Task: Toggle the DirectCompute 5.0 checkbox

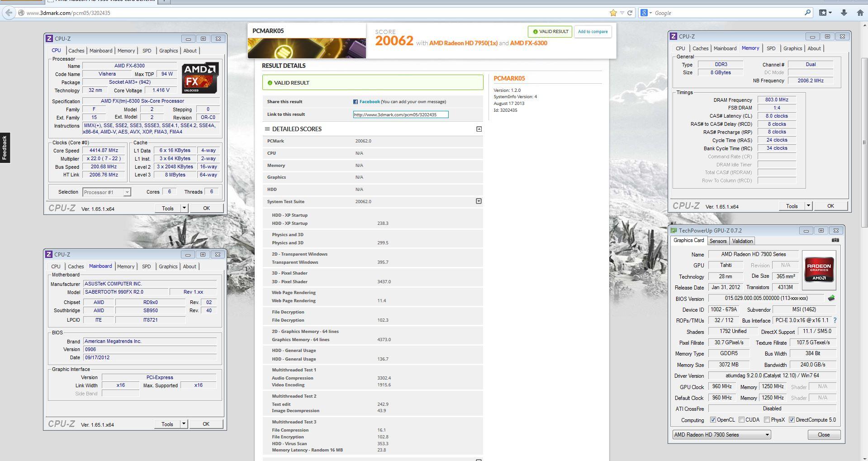Action: (792, 420)
